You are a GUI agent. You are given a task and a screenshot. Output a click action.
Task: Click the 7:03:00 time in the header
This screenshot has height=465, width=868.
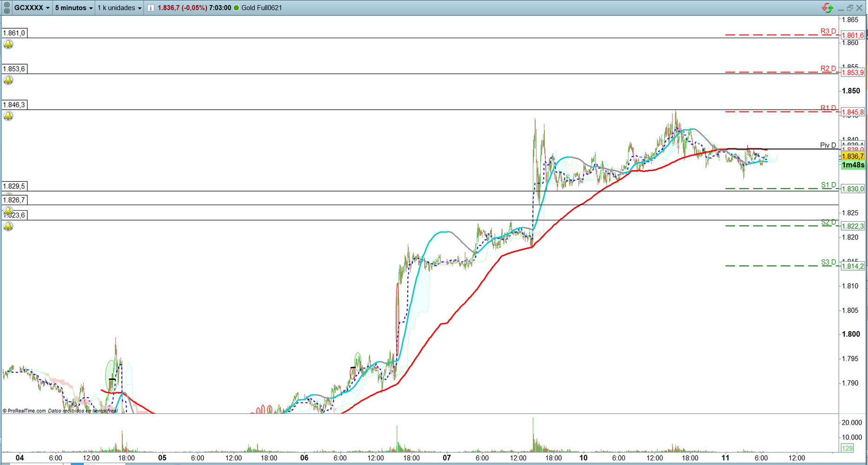click(220, 8)
